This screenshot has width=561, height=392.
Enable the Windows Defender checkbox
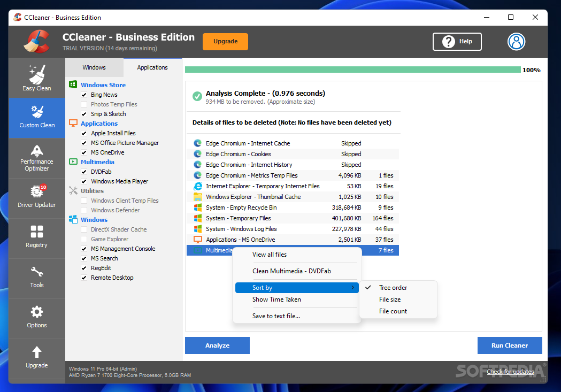coord(84,210)
